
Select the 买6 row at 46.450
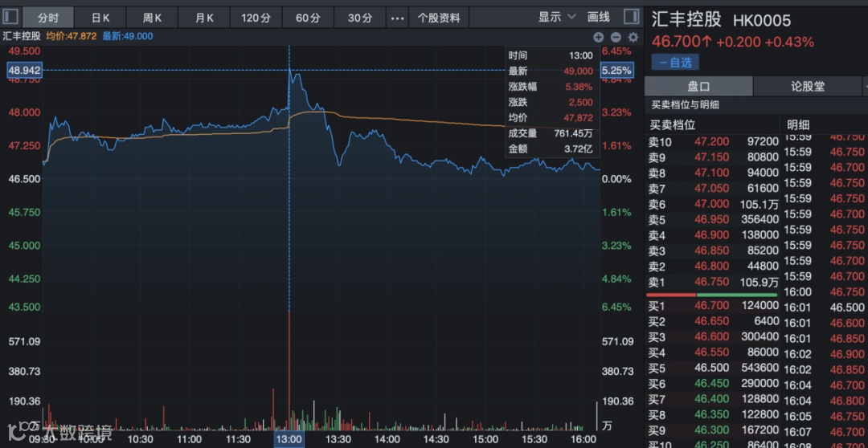click(712, 383)
